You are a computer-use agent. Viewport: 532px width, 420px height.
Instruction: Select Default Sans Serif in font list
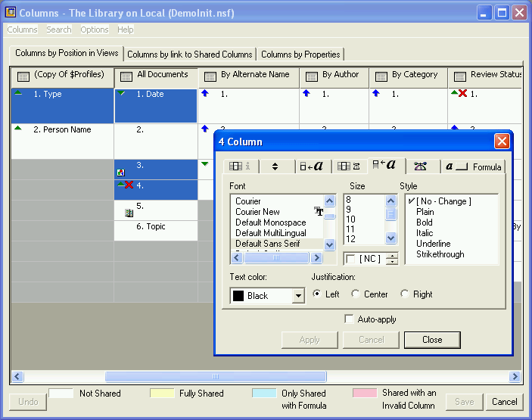click(268, 244)
